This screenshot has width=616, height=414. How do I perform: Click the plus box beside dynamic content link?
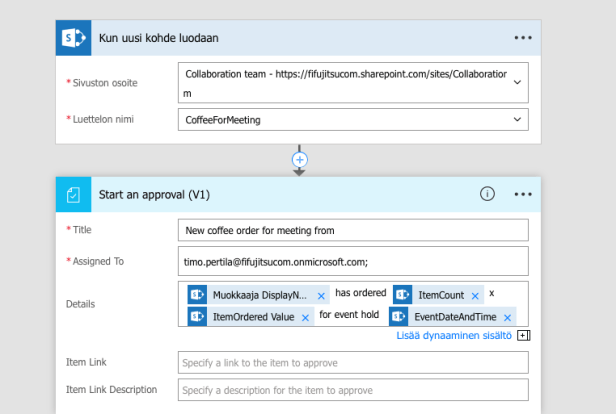(522, 336)
